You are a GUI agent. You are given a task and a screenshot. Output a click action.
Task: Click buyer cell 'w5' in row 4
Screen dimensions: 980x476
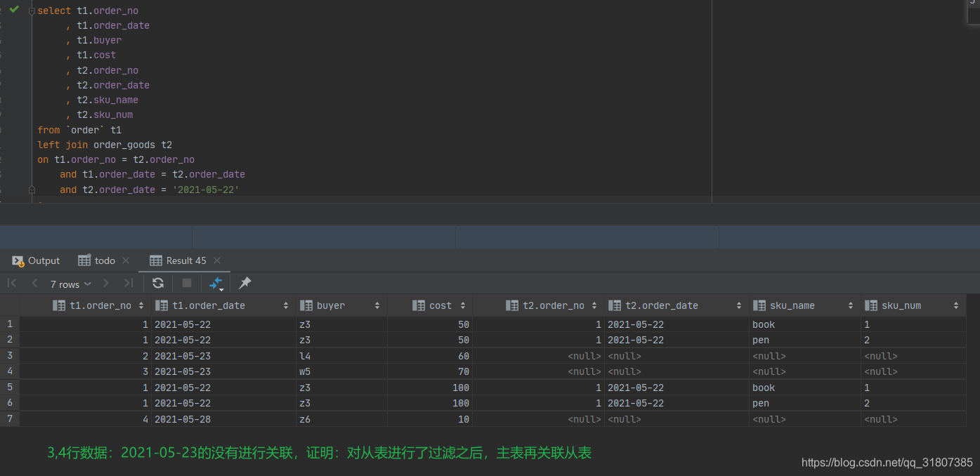coord(341,371)
